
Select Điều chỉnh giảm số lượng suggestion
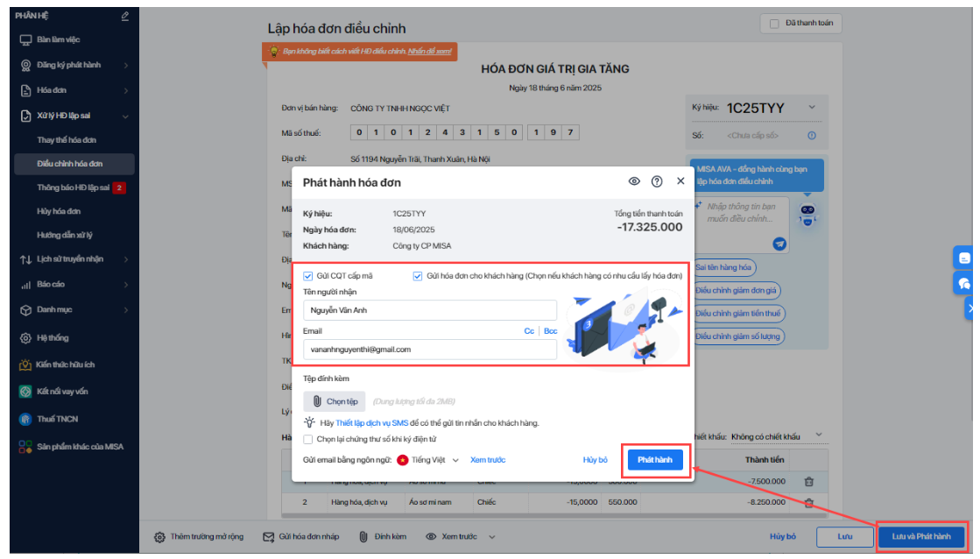[737, 336]
